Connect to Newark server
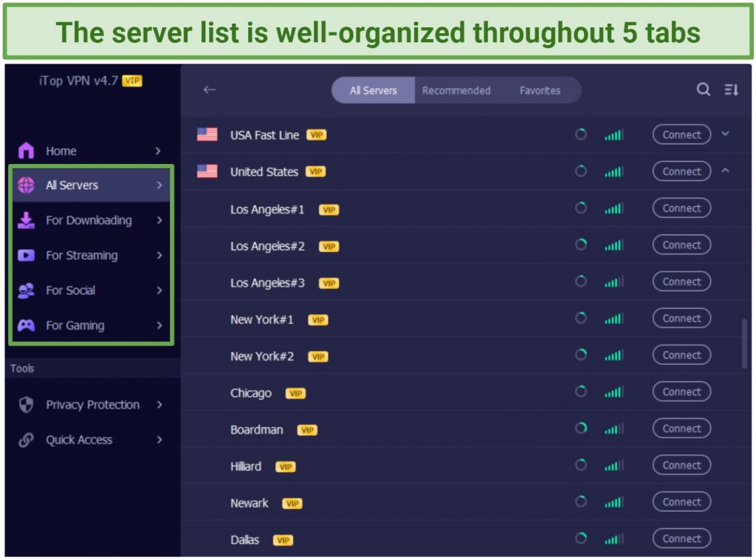 [681, 502]
